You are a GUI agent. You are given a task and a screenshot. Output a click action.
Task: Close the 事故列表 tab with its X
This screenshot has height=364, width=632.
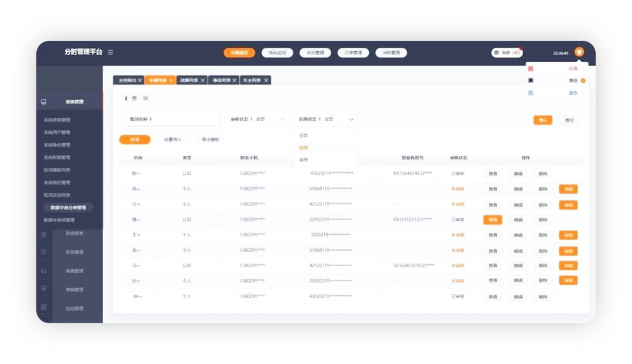pos(234,80)
